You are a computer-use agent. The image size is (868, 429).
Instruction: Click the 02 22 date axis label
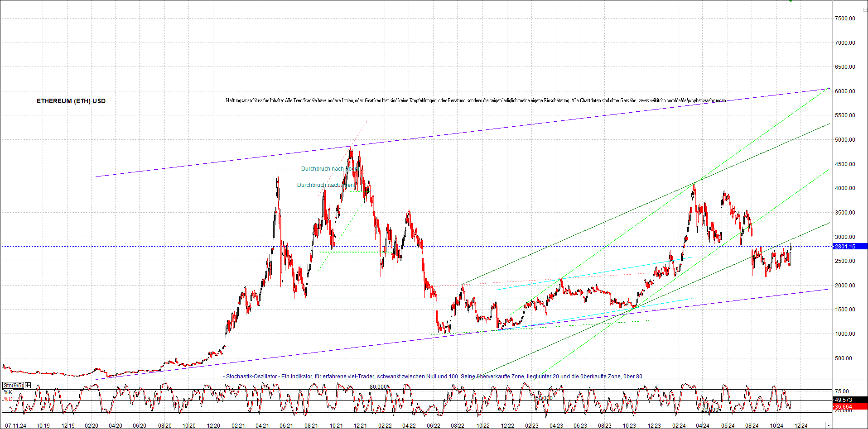pos(385,426)
